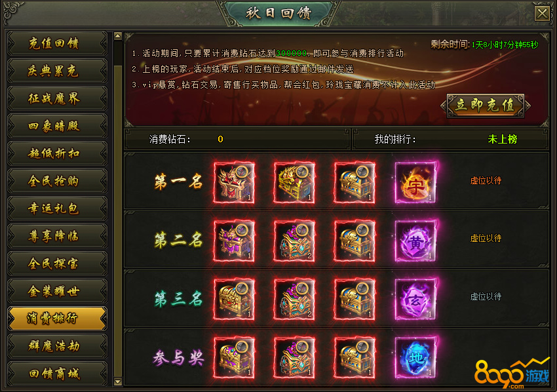Select the 幸运礼包 sidebar tab

[x=57, y=208]
